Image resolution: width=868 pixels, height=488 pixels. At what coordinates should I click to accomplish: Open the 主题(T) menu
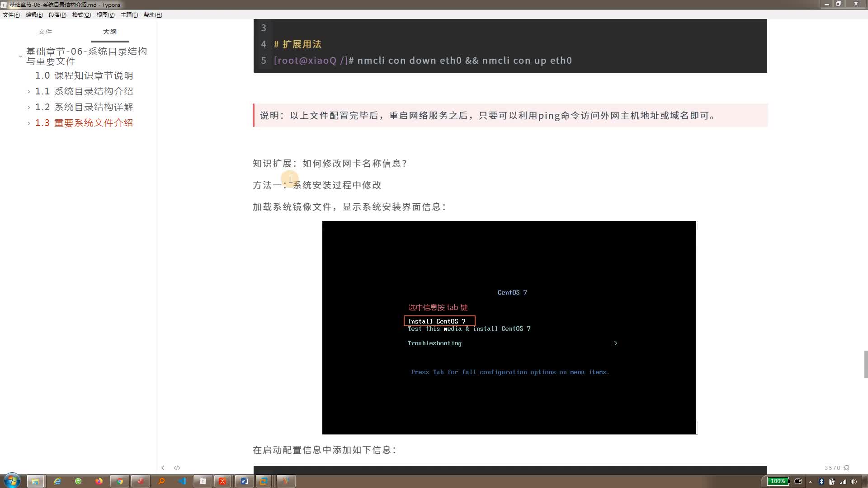[129, 15]
